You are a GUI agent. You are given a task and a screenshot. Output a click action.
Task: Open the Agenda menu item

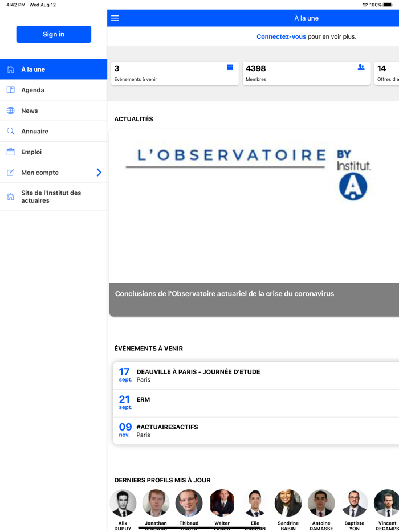(54, 90)
